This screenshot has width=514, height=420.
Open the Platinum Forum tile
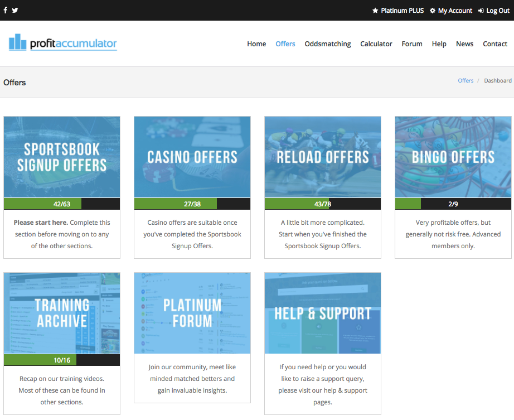192,313
